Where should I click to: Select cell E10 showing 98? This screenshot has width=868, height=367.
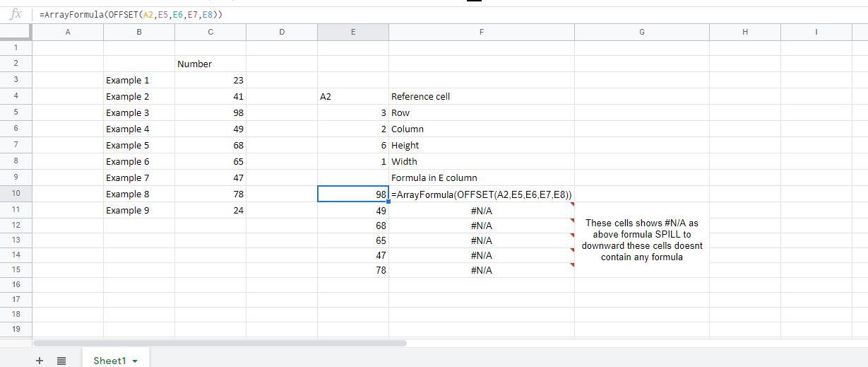[353, 194]
